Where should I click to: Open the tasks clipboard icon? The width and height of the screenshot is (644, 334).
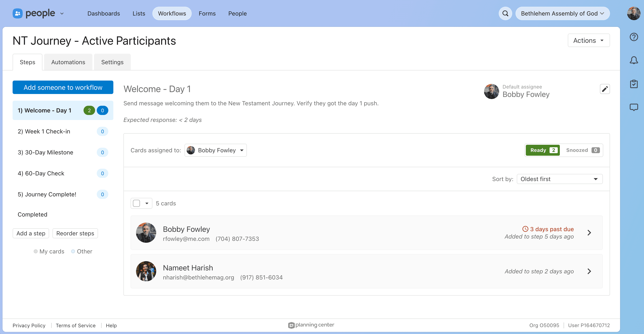click(634, 84)
